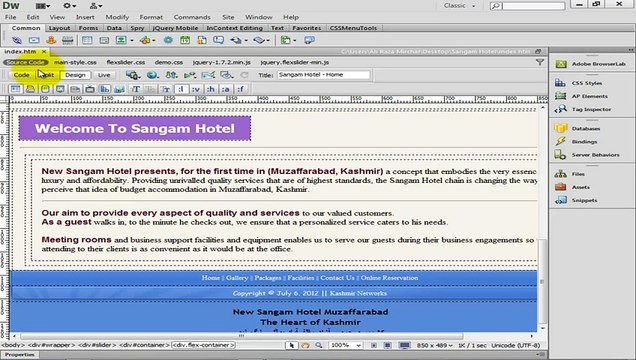
Task: Open the Adobe BrowserLab panel
Action: [591, 64]
